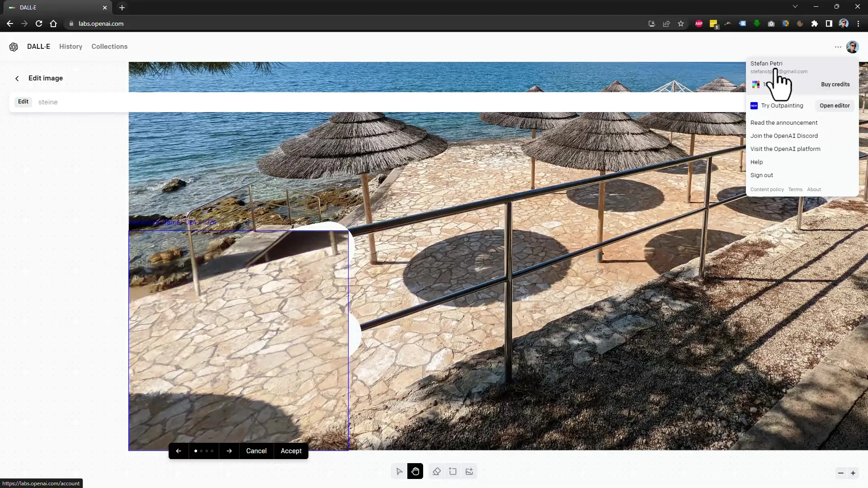Image resolution: width=868 pixels, height=488 pixels.
Task: Click Sign out from account
Action: [762, 174]
